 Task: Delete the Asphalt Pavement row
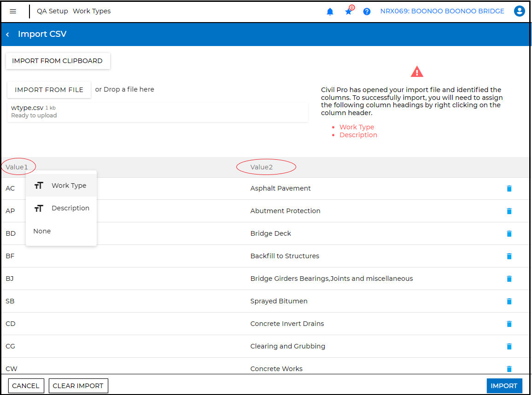tap(509, 188)
